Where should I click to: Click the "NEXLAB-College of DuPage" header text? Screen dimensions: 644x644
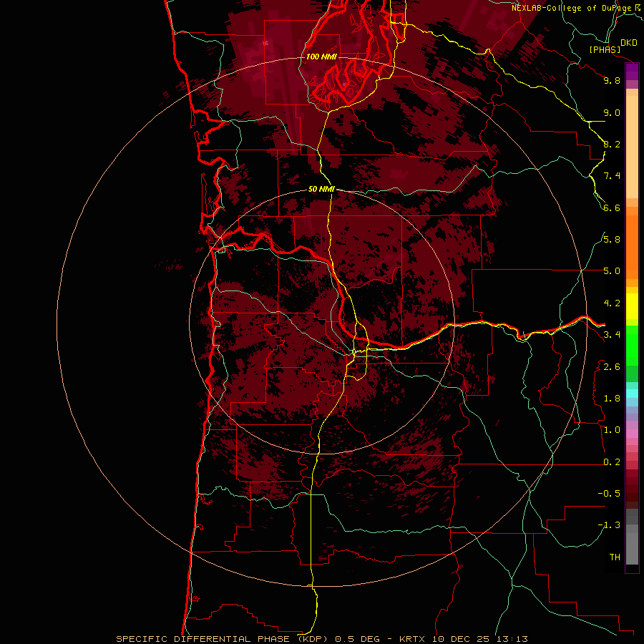pyautogui.click(x=572, y=8)
